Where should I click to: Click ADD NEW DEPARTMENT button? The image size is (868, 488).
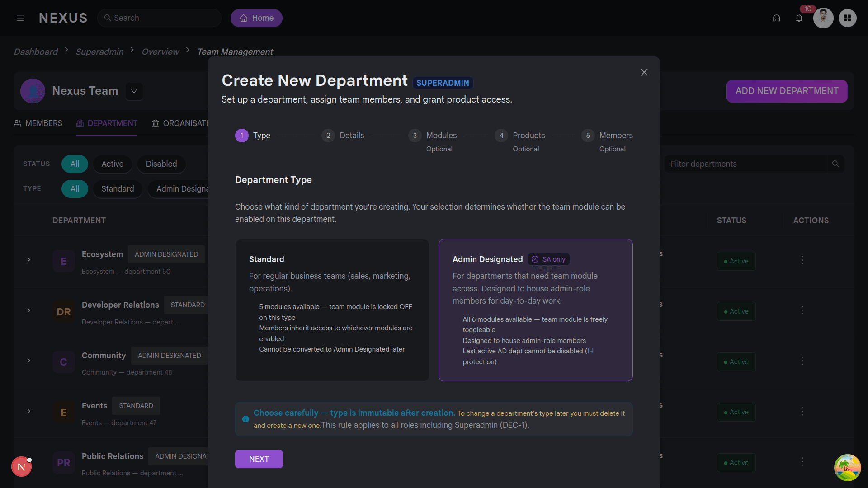click(x=787, y=91)
